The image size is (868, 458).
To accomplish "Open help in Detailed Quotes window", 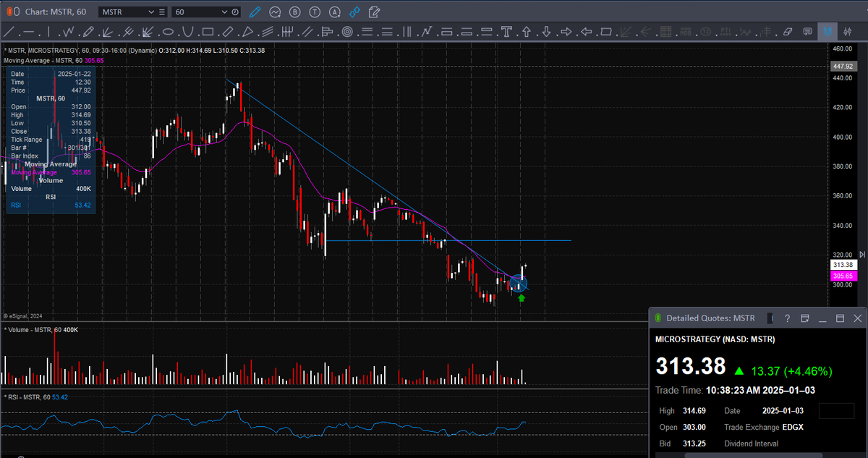I will coord(787,318).
